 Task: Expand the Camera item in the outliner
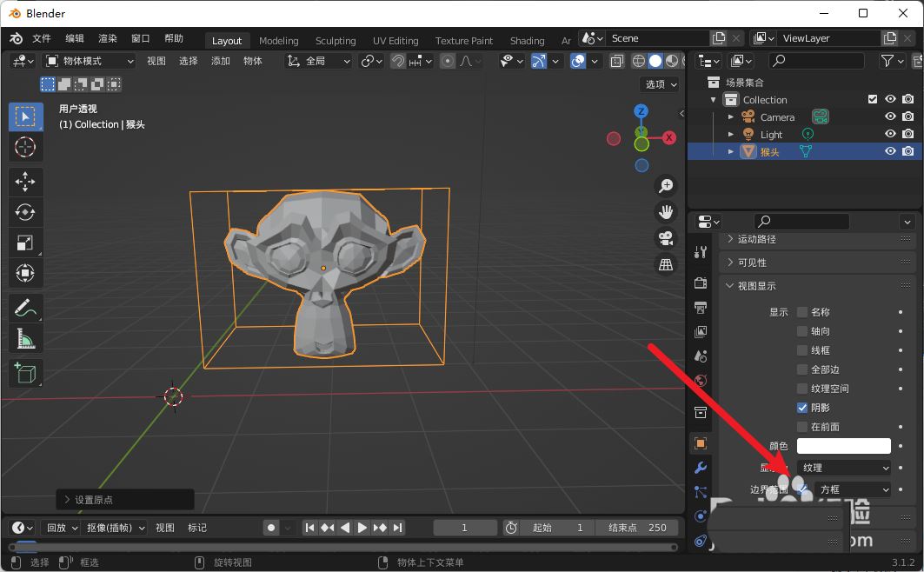click(731, 116)
